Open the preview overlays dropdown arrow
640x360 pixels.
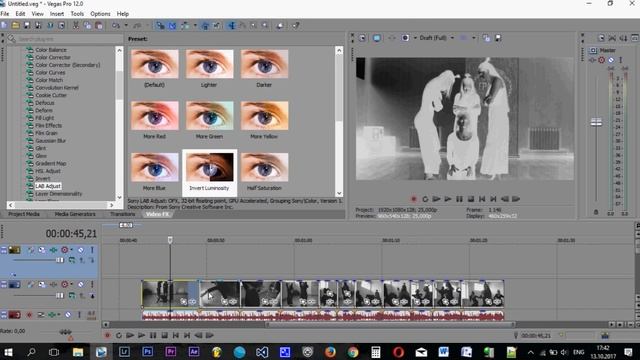click(x=473, y=38)
